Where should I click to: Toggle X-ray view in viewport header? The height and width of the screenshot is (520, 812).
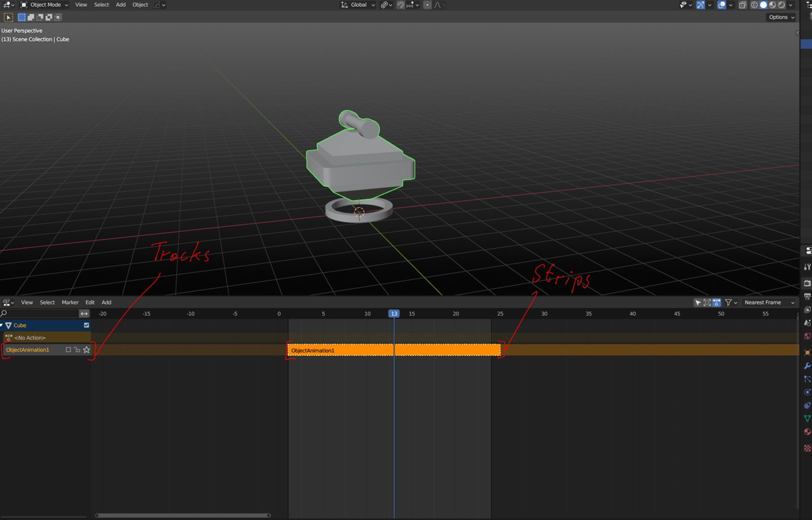coord(742,5)
